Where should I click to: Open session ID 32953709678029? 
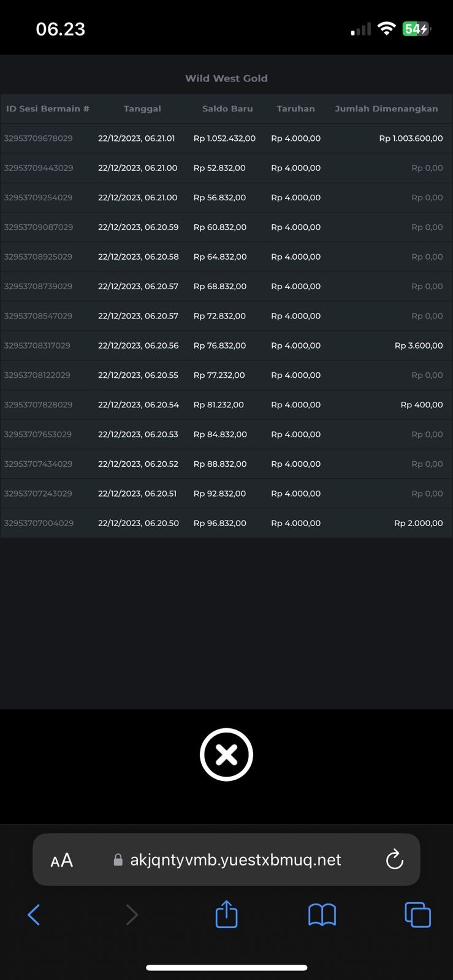38,138
